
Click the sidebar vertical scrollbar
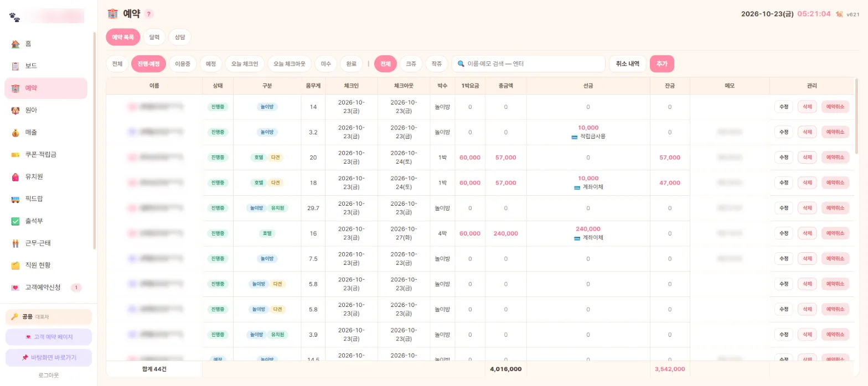[94, 141]
